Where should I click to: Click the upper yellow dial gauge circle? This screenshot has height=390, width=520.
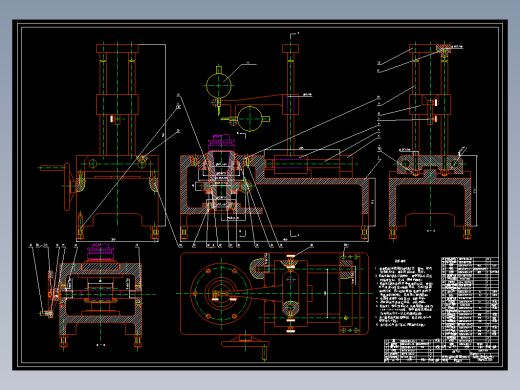pyautogui.click(x=218, y=86)
